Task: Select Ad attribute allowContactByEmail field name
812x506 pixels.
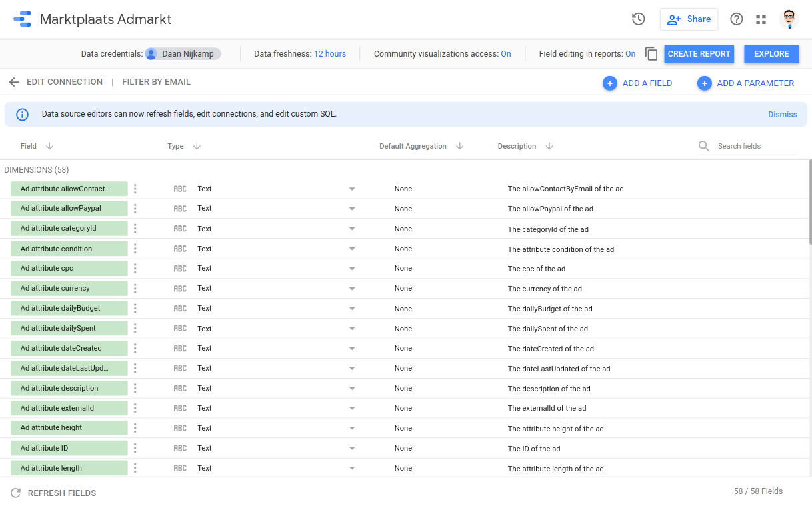Action: click(69, 189)
